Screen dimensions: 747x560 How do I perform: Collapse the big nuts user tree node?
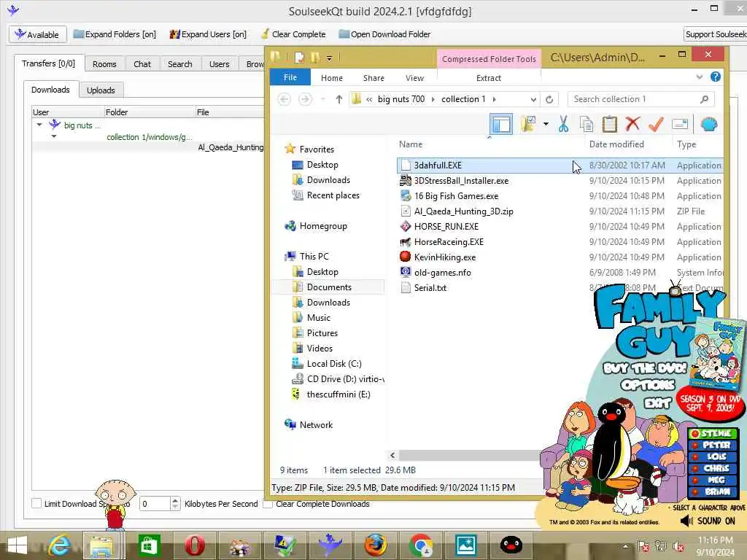click(39, 125)
